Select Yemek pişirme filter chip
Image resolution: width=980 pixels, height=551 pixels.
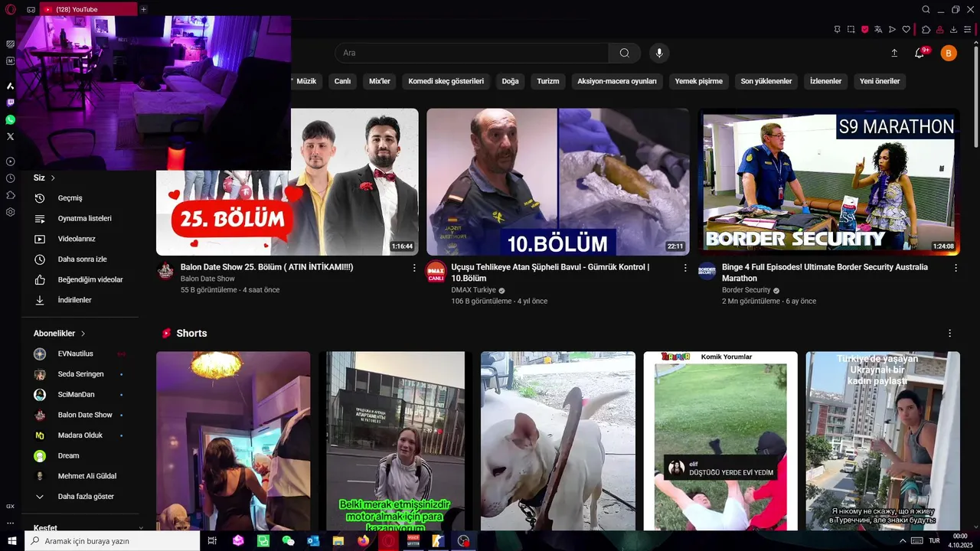point(698,81)
